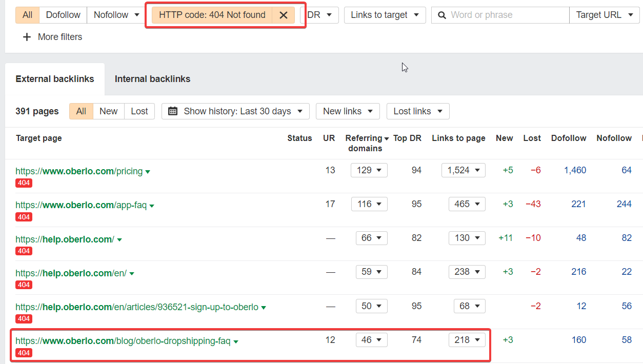Click the 404 badge under /app-faq

24,217
